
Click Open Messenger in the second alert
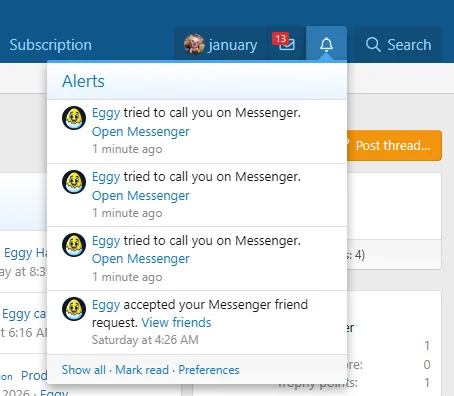click(x=141, y=196)
